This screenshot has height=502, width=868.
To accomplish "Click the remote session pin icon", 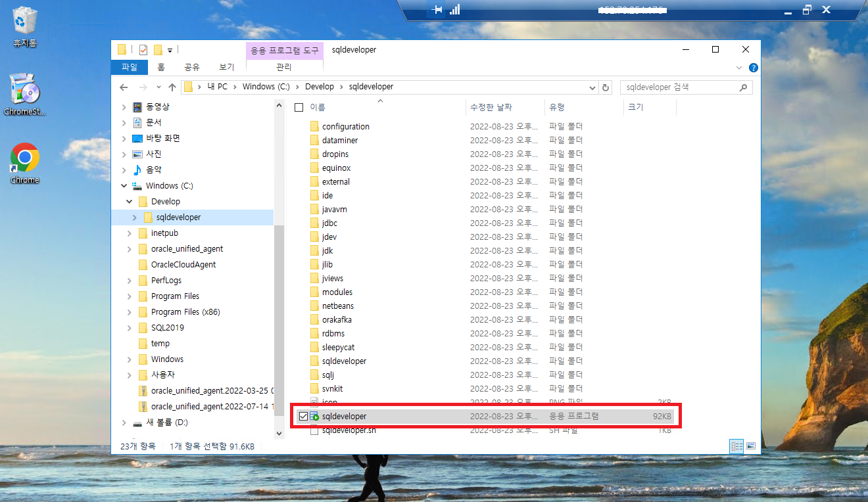I will point(436,10).
